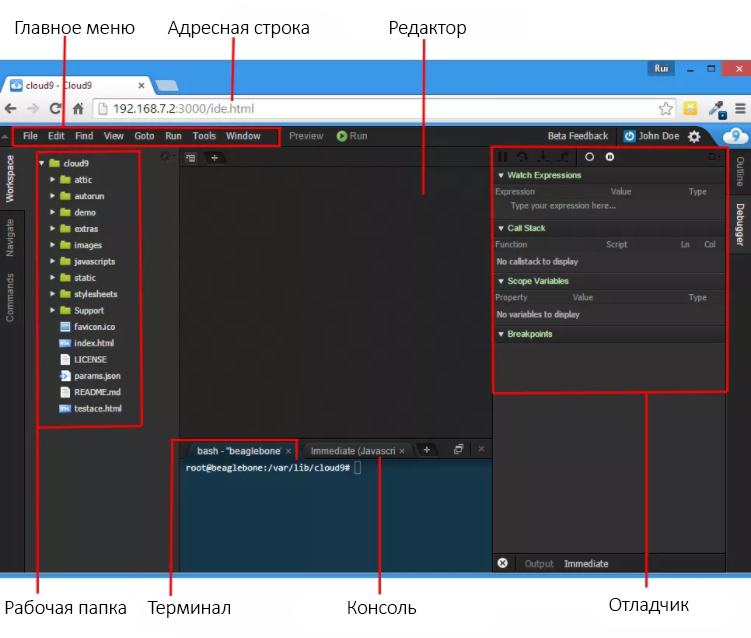The image size is (751, 638).
Task: Open the index.html file
Action: [x=94, y=343]
